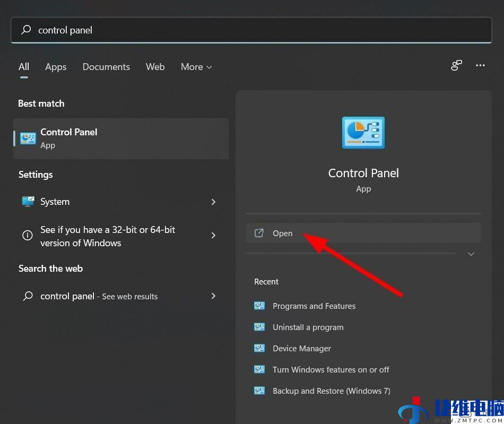Click the 'Best match' heading
This screenshot has width=504, height=424.
41,103
